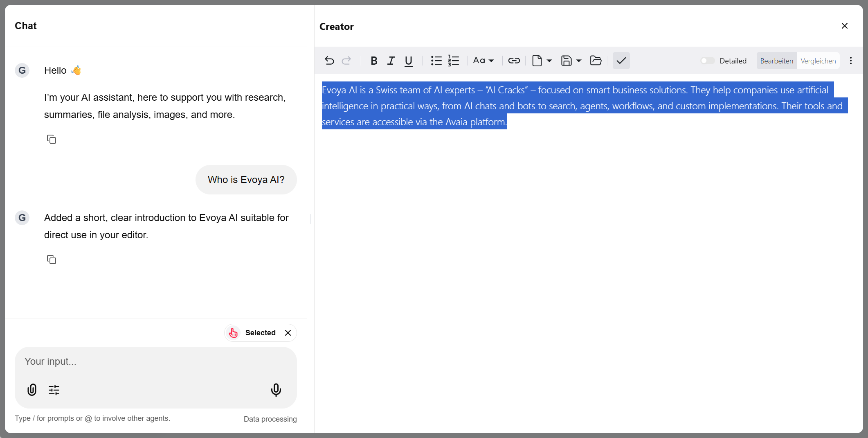Redo the last undone edit

346,61
